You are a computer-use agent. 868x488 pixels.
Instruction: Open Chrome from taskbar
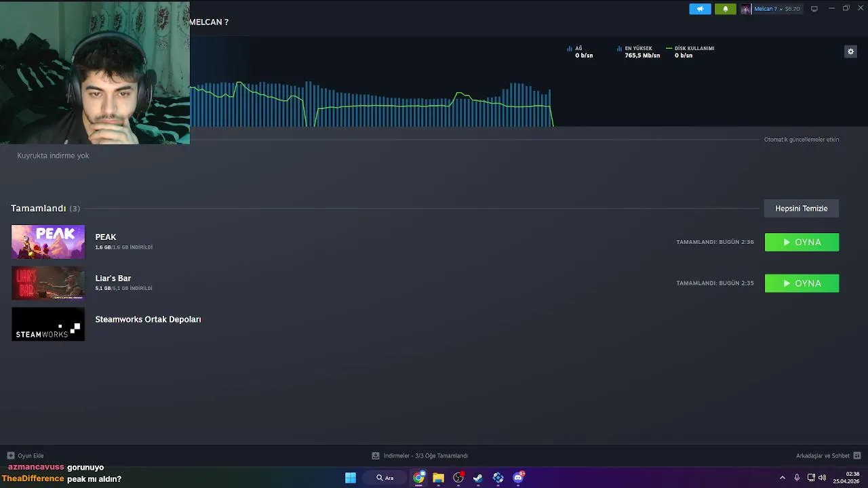418,478
